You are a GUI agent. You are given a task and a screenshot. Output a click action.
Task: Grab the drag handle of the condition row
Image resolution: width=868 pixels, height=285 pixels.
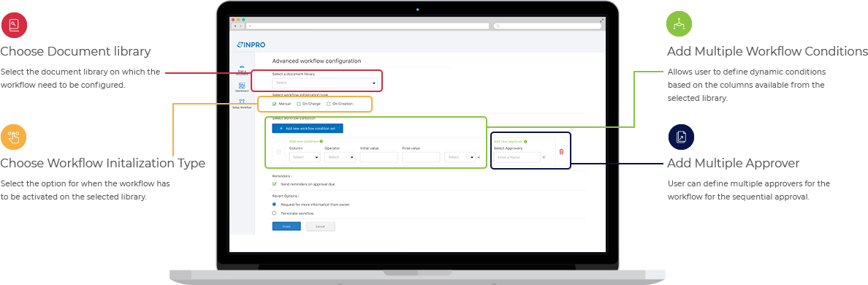(x=279, y=151)
